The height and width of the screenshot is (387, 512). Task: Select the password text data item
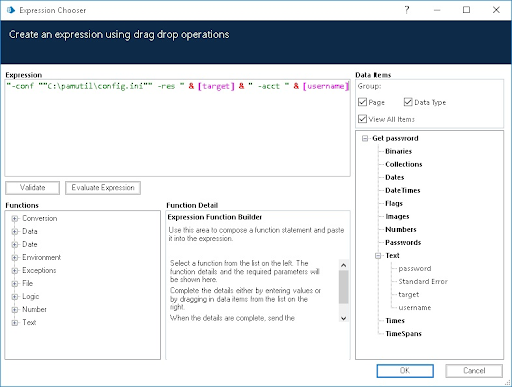click(x=415, y=269)
